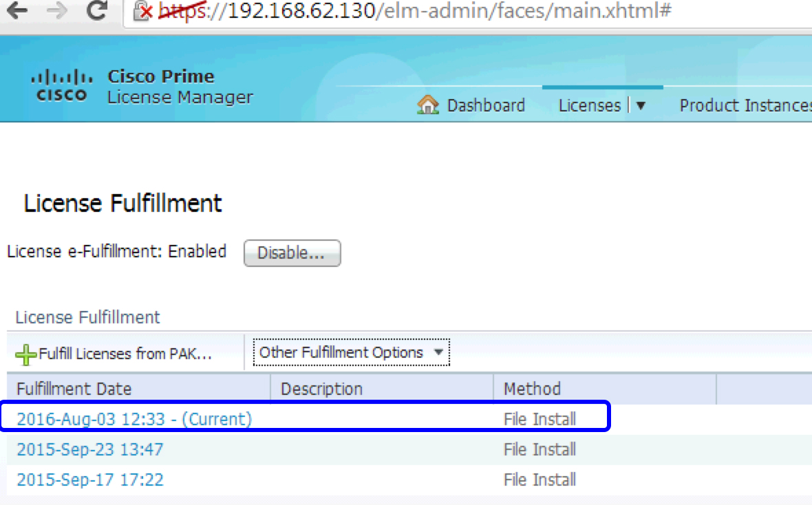Sort by Fulfillment Date column header
This screenshot has width=812, height=505.
[x=138, y=389]
